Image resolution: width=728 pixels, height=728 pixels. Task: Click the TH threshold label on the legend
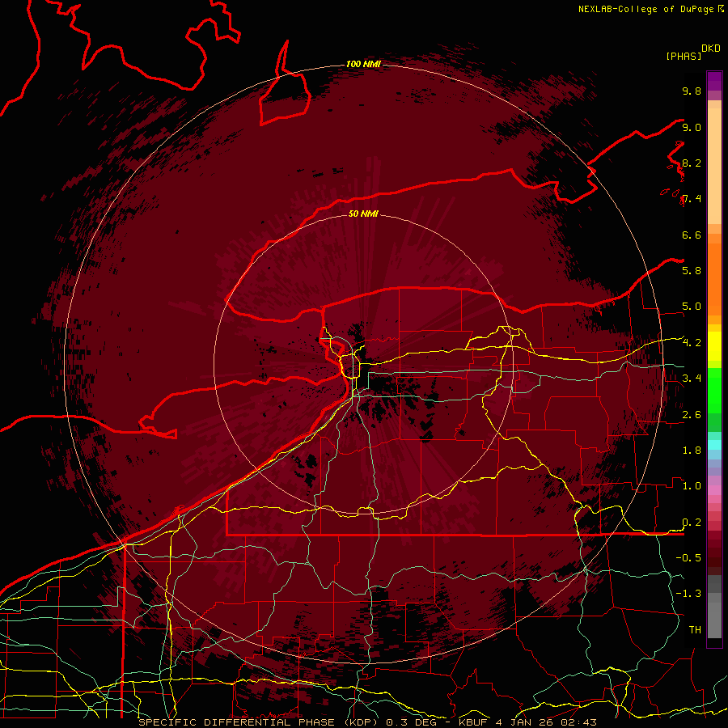(695, 630)
